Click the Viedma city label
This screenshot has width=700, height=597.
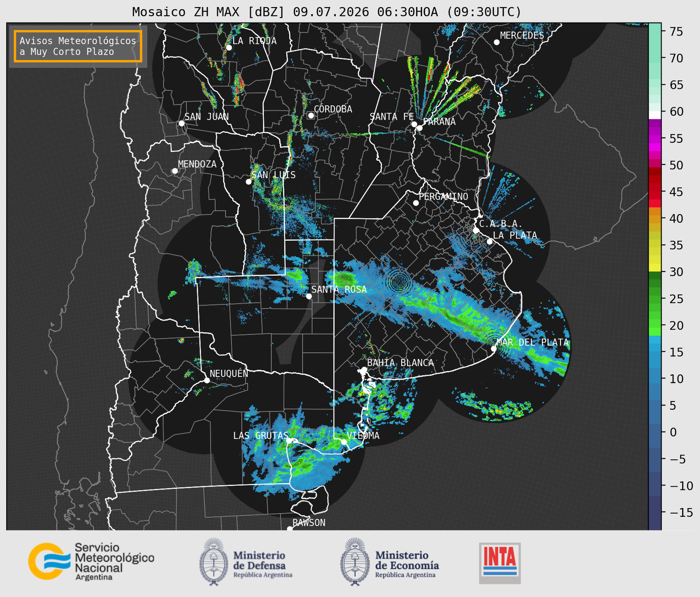click(x=363, y=436)
